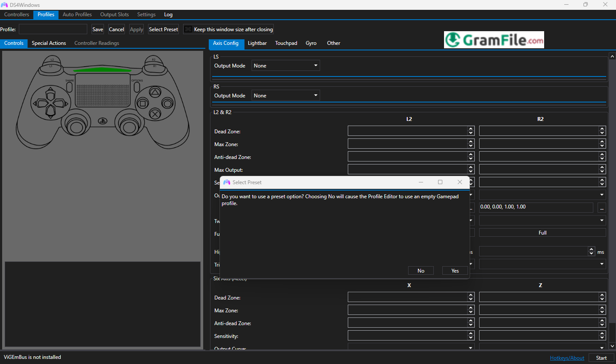
Task: Switch to the Lightbar tab
Action: [257, 43]
